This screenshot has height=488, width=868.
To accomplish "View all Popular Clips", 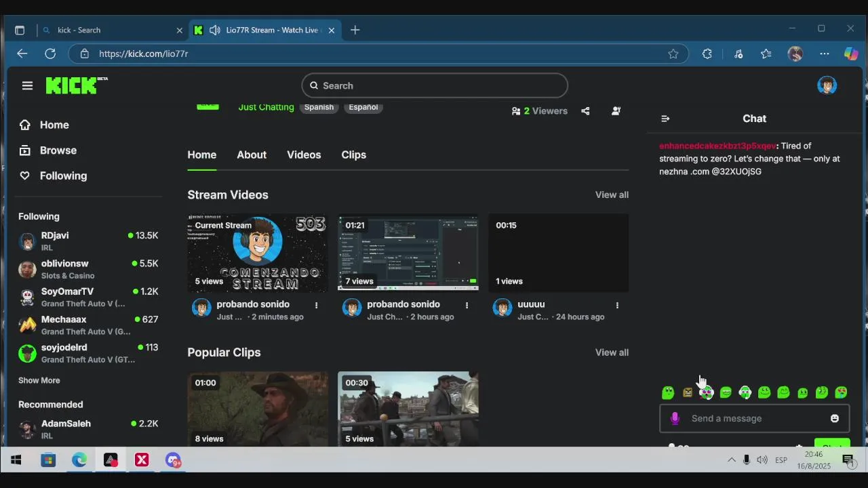I will (612, 352).
